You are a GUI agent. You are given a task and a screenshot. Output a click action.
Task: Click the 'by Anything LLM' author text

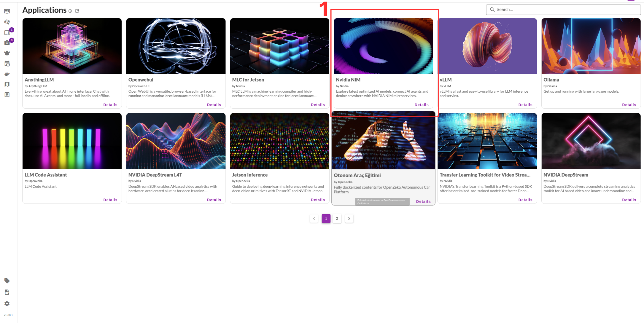click(36, 86)
